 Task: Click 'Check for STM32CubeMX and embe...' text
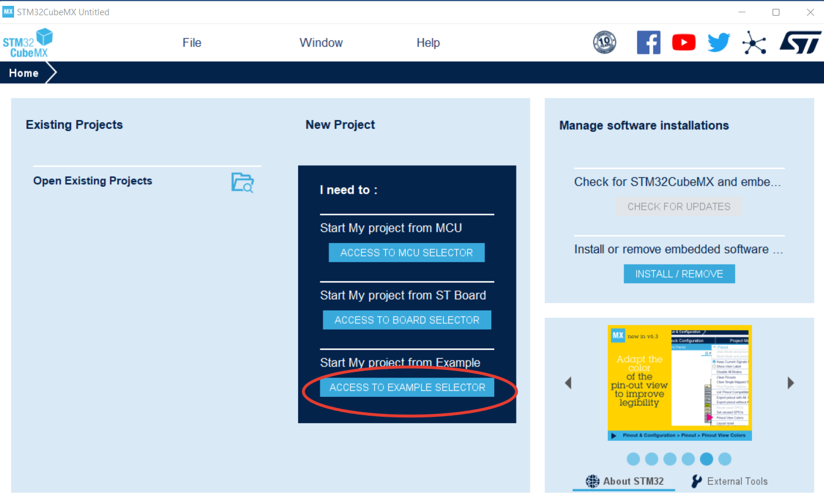(678, 182)
